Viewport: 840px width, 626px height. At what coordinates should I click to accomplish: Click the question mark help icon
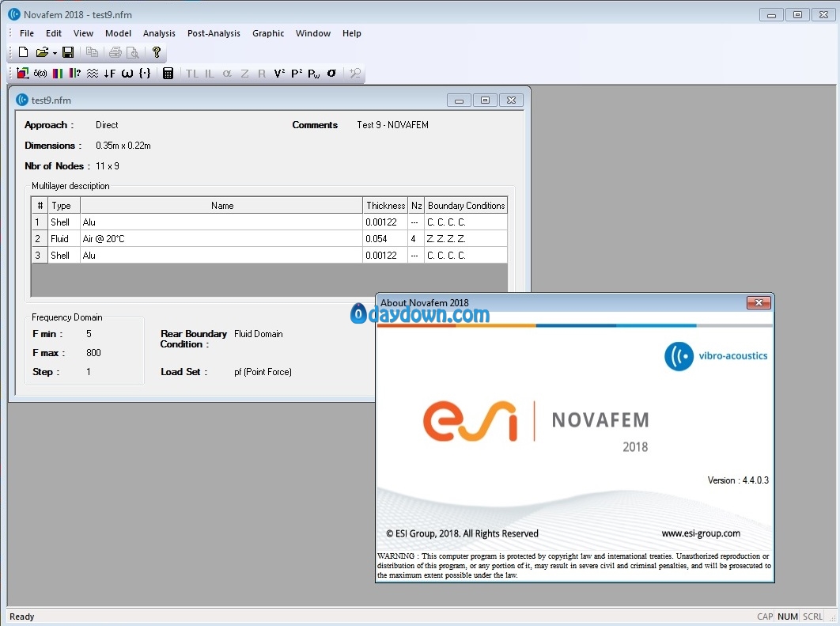[x=157, y=52]
